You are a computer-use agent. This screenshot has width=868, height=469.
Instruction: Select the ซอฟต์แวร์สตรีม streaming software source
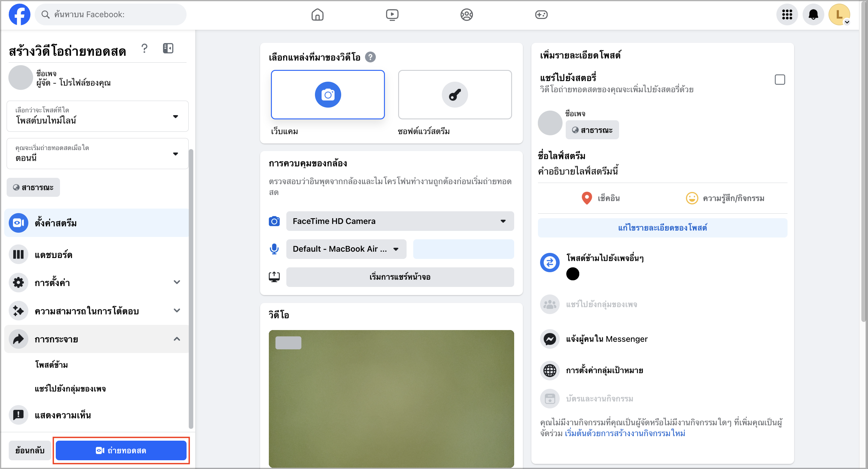tap(454, 95)
